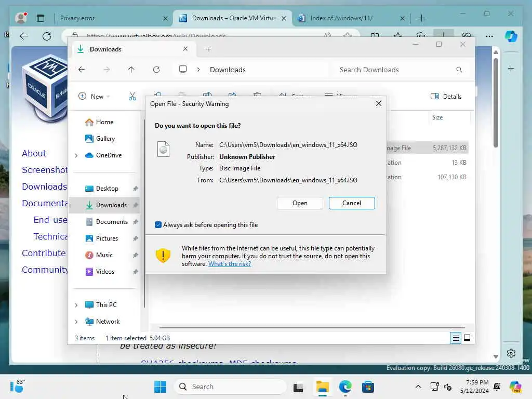
Task: Click the Edge page vertical scrollbar
Action: click(496, 102)
